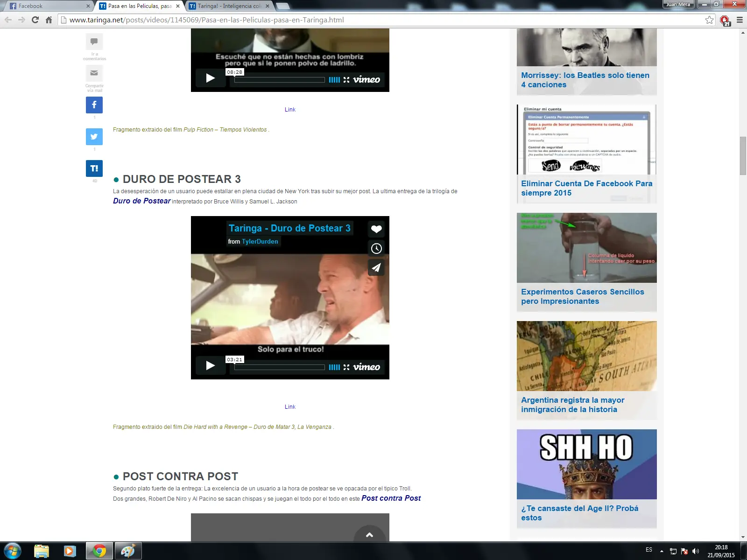747x560 pixels.
Task: Open the Paint taskbar icon
Action: (127, 551)
